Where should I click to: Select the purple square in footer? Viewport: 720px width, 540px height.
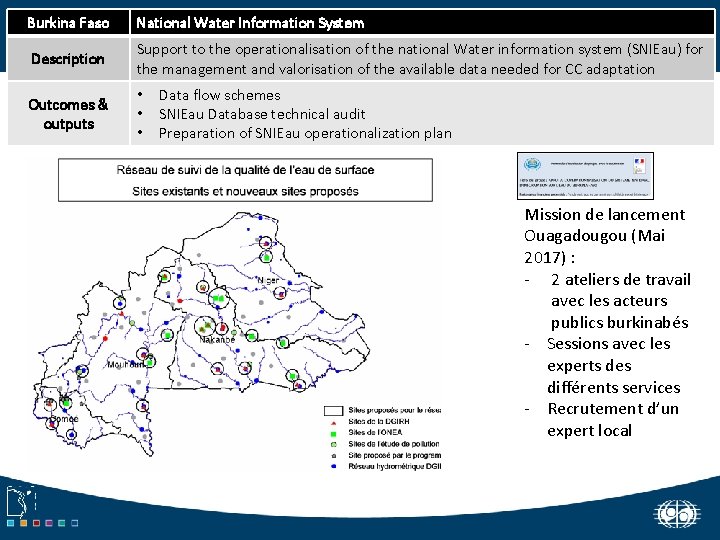coord(50,523)
